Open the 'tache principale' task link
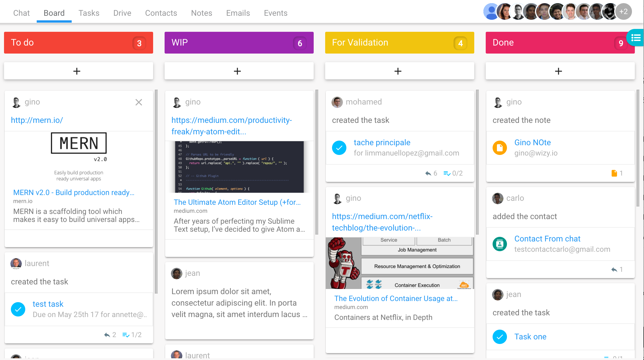This screenshot has width=644, height=360. click(382, 142)
